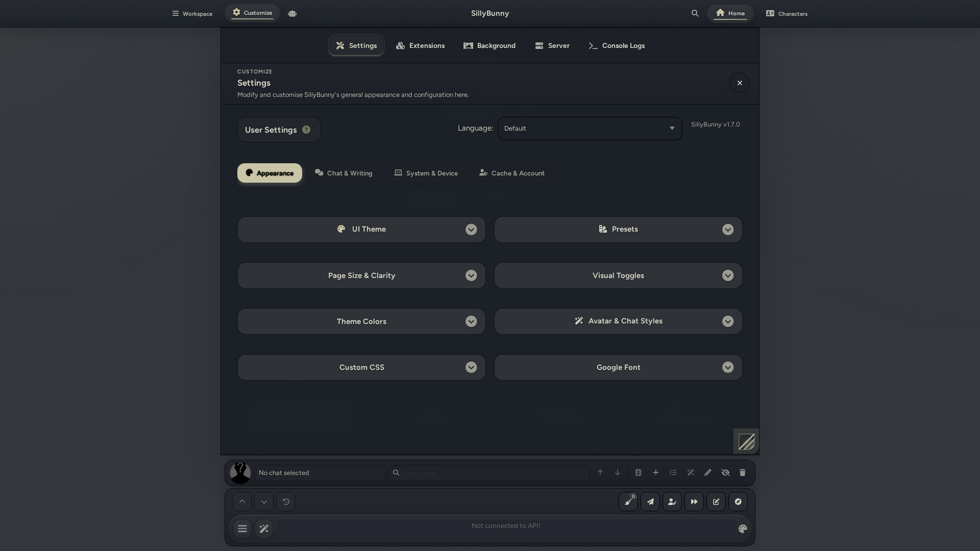
Task: Click the palette icon in the message bar
Action: coord(743,529)
